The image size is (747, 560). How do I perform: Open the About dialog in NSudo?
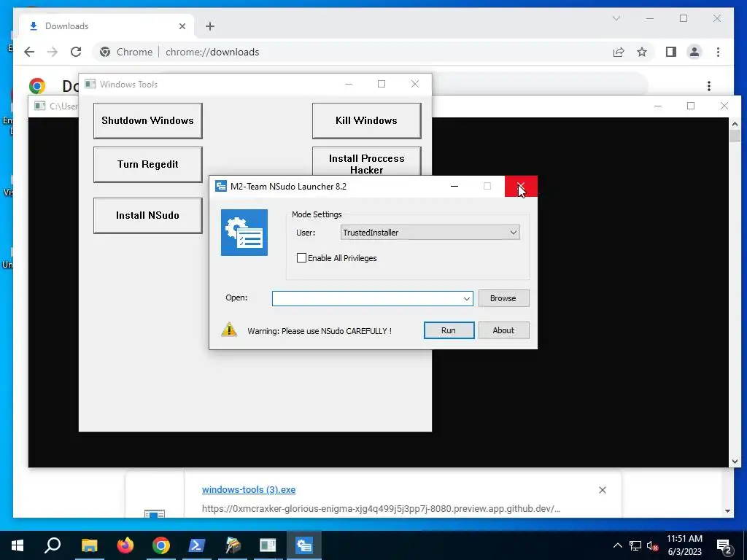pyautogui.click(x=503, y=330)
